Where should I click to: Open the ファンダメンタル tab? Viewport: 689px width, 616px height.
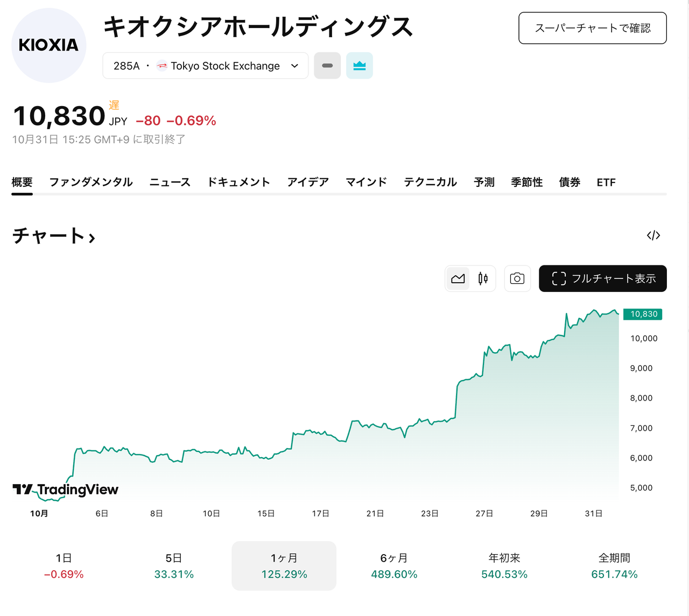coord(90,182)
